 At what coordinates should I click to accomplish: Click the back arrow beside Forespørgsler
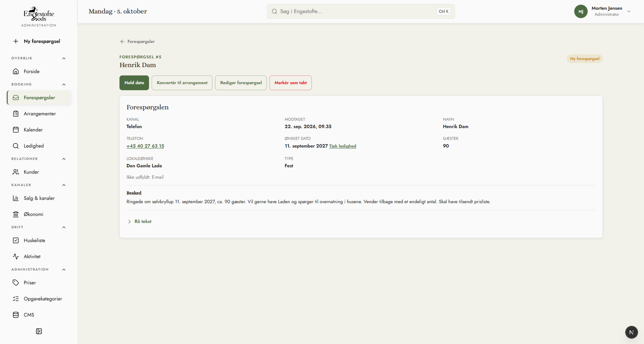click(122, 41)
